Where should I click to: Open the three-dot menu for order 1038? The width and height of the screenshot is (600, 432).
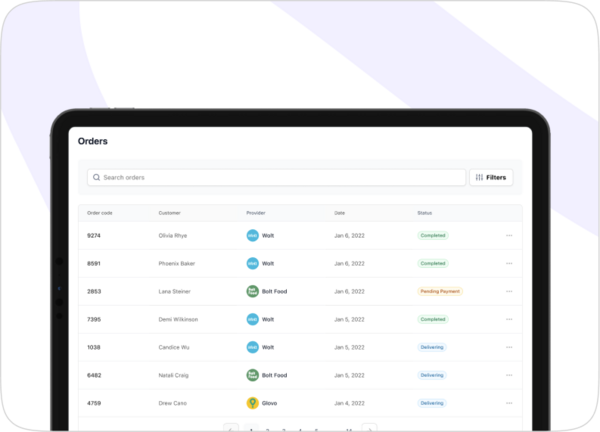click(x=509, y=347)
